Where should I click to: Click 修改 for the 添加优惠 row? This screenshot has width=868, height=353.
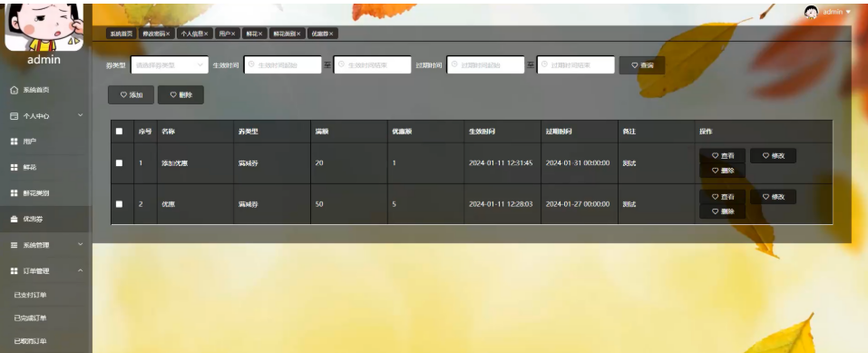pyautogui.click(x=774, y=156)
